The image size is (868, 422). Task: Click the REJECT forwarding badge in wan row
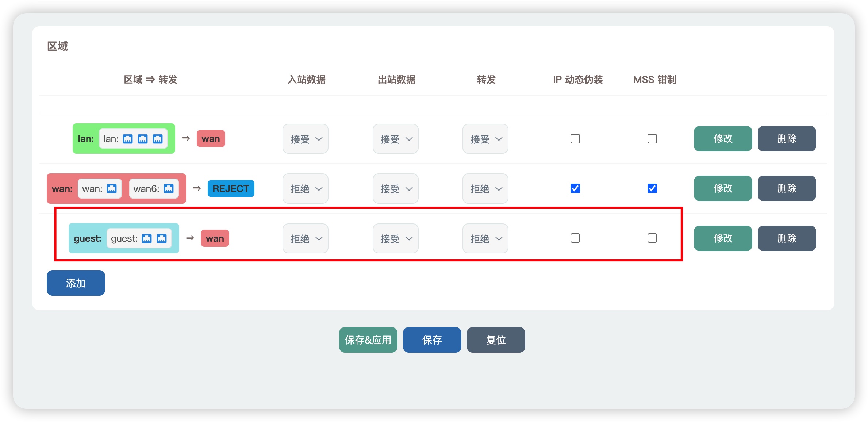(x=231, y=188)
